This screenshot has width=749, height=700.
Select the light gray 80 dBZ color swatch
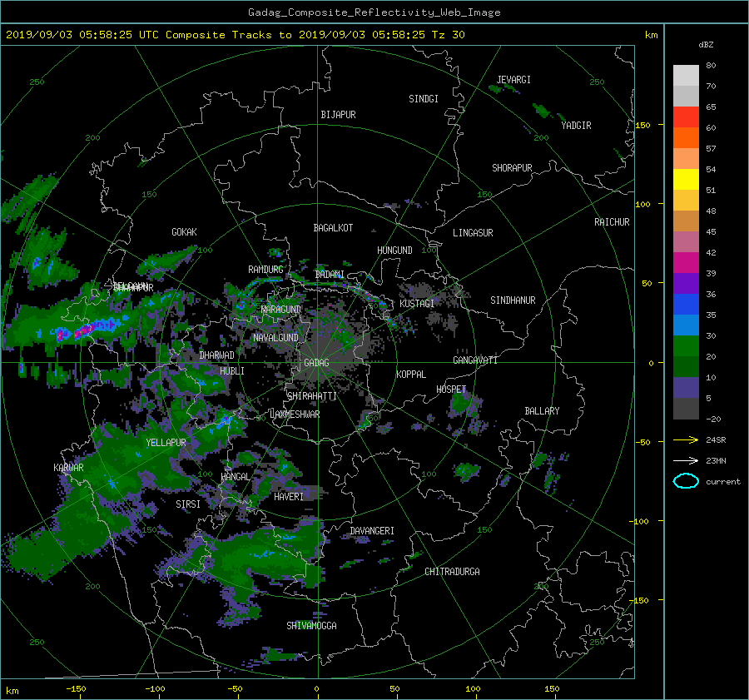point(686,75)
